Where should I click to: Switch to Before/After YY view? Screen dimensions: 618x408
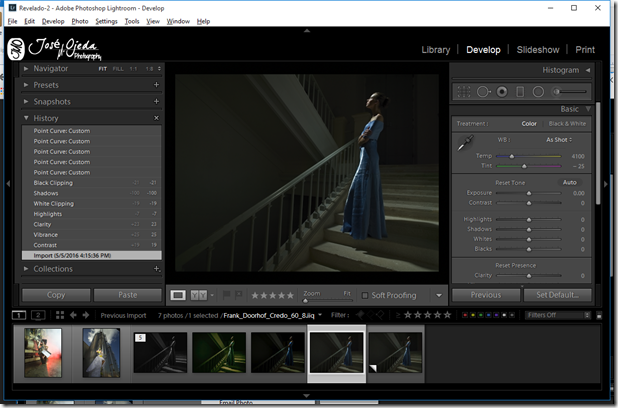(199, 295)
